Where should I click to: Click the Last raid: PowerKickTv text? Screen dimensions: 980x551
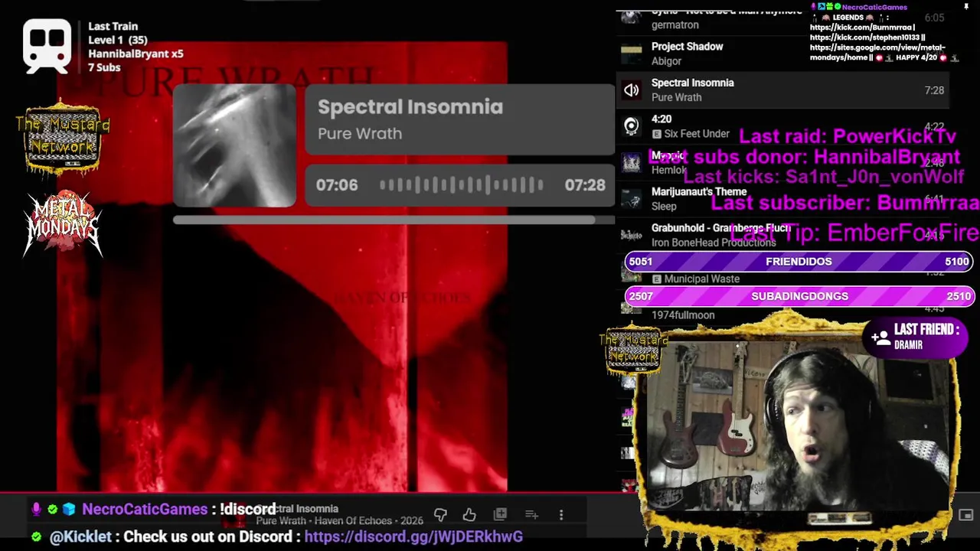point(848,136)
